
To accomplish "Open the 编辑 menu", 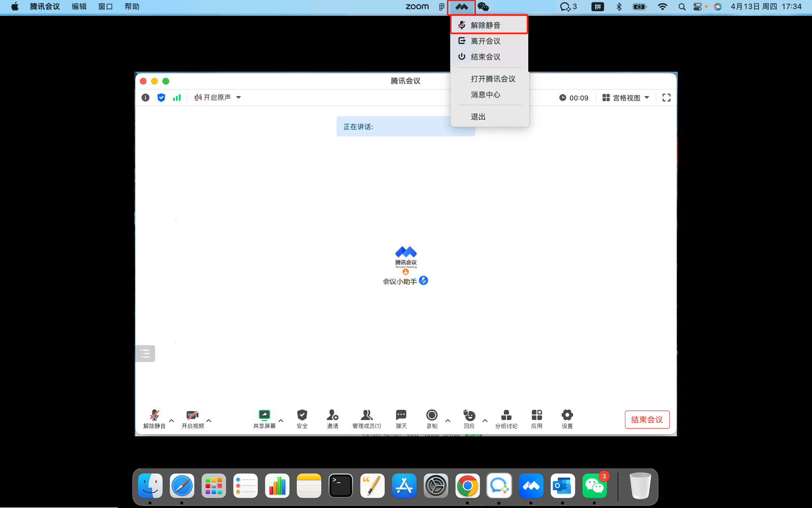I will coord(79,7).
